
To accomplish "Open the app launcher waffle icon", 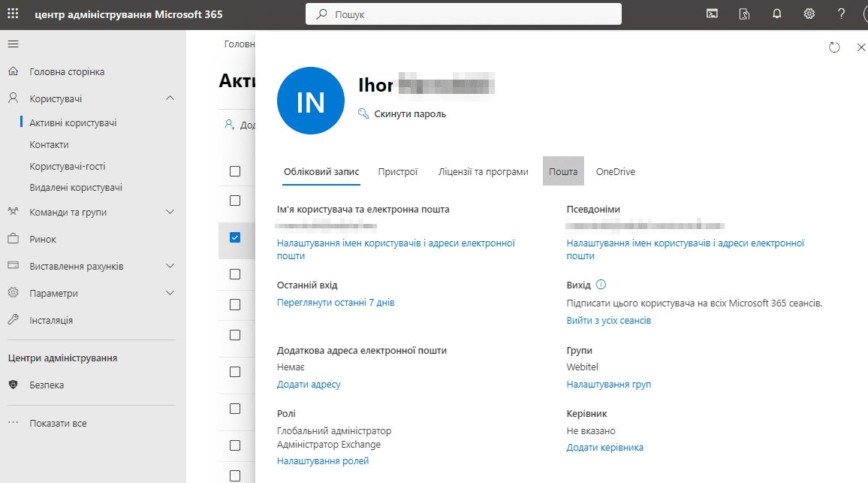I will (13, 14).
